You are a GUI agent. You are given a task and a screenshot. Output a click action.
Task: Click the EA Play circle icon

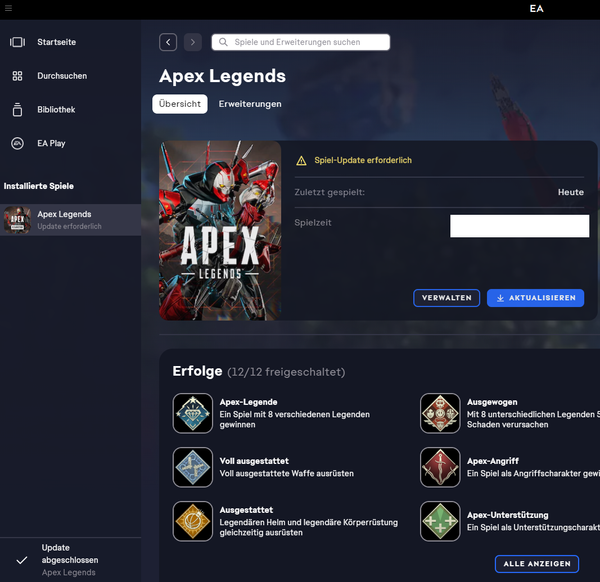tap(17, 143)
